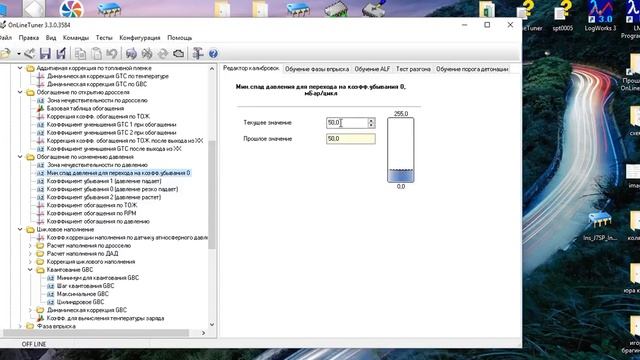
Task: Open the dropdown arrow beside the open icon
Action: [x=19, y=53]
